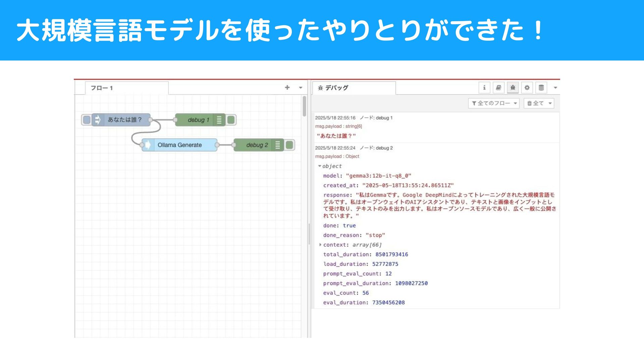Expand the context array[66] entry
Image resolution: width=644 pixels, height=363 pixels.
click(320, 245)
